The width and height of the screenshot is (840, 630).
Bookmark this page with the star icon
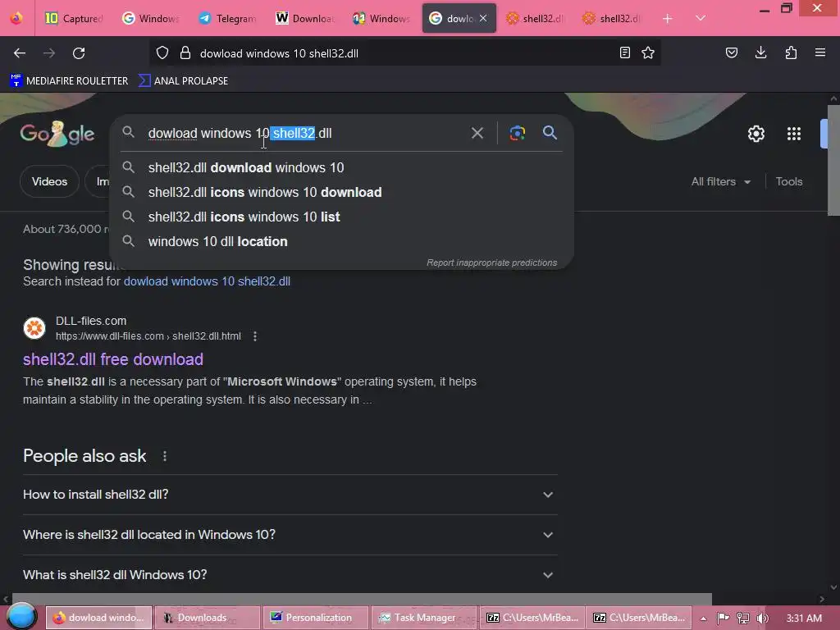[x=648, y=52]
